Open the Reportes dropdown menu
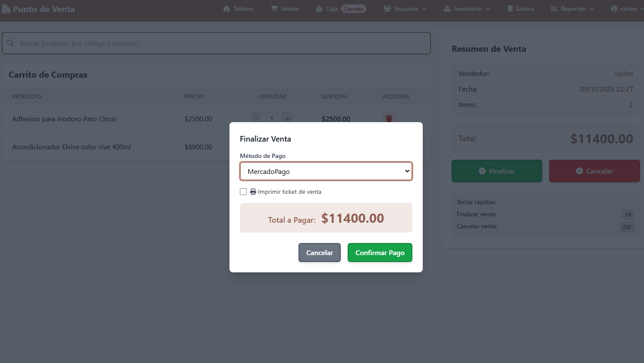The height and width of the screenshot is (363, 644). (x=572, y=9)
